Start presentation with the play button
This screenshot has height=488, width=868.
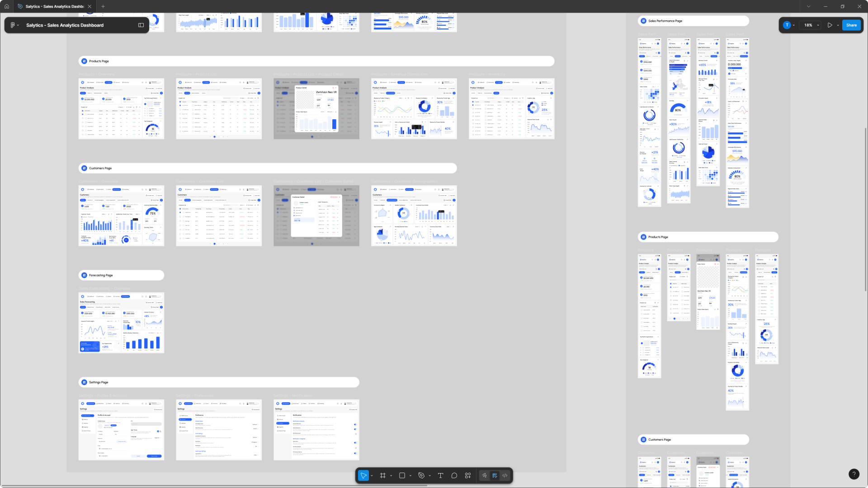point(830,25)
